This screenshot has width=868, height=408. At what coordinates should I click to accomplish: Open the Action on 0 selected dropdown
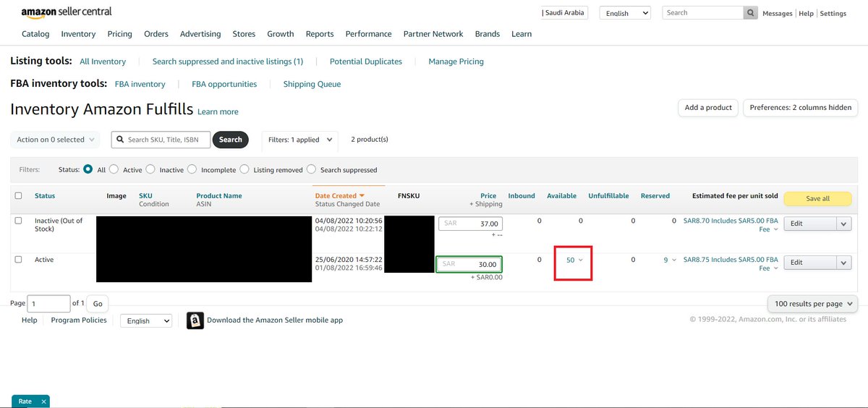coord(55,140)
